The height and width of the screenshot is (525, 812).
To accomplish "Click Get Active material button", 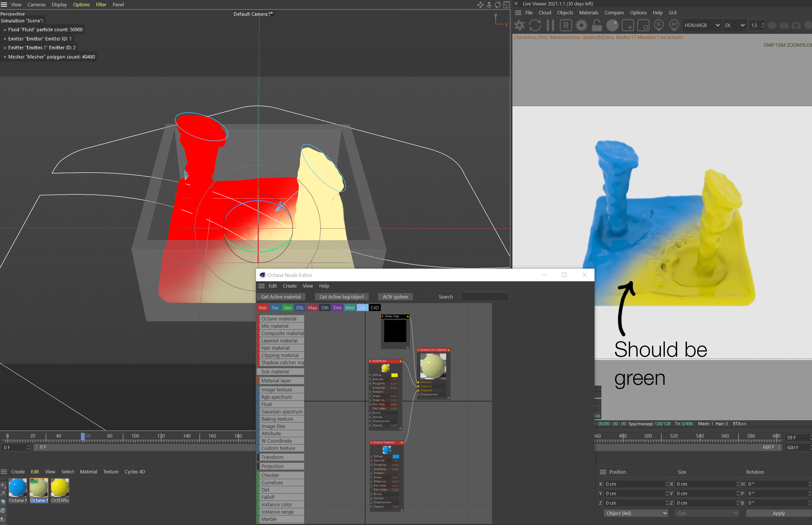I will tap(280, 296).
